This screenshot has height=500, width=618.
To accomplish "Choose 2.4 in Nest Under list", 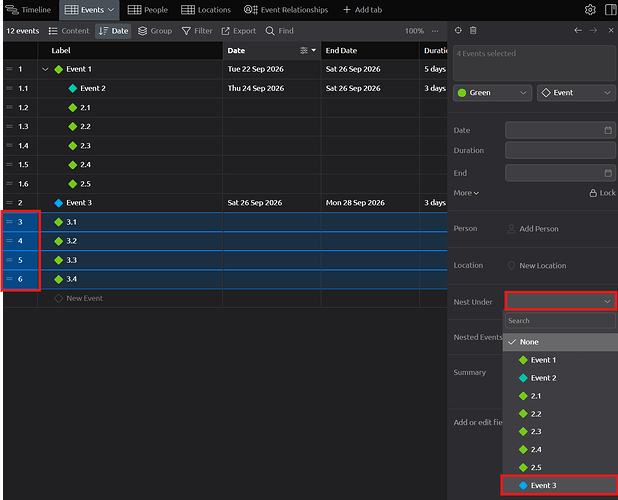I will [x=560, y=450].
